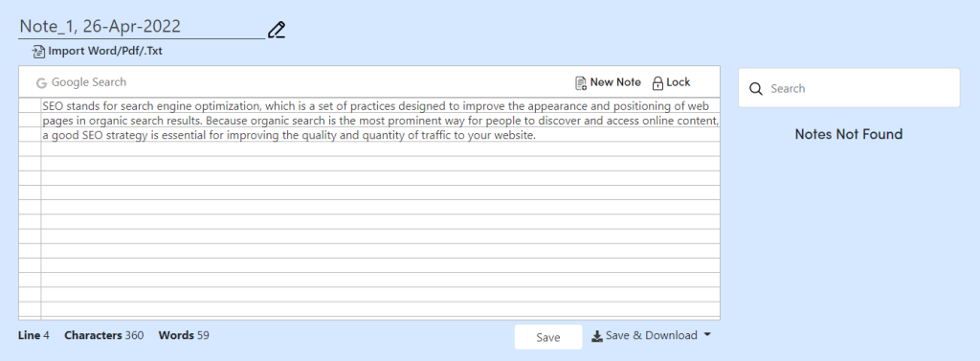Click the Lock padlock icon
This screenshot has width=980, height=361.
tap(657, 82)
